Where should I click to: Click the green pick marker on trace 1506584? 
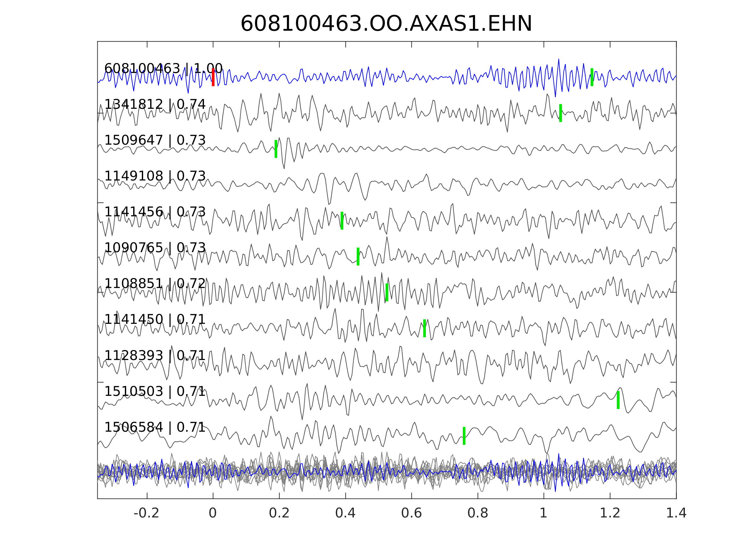click(464, 436)
